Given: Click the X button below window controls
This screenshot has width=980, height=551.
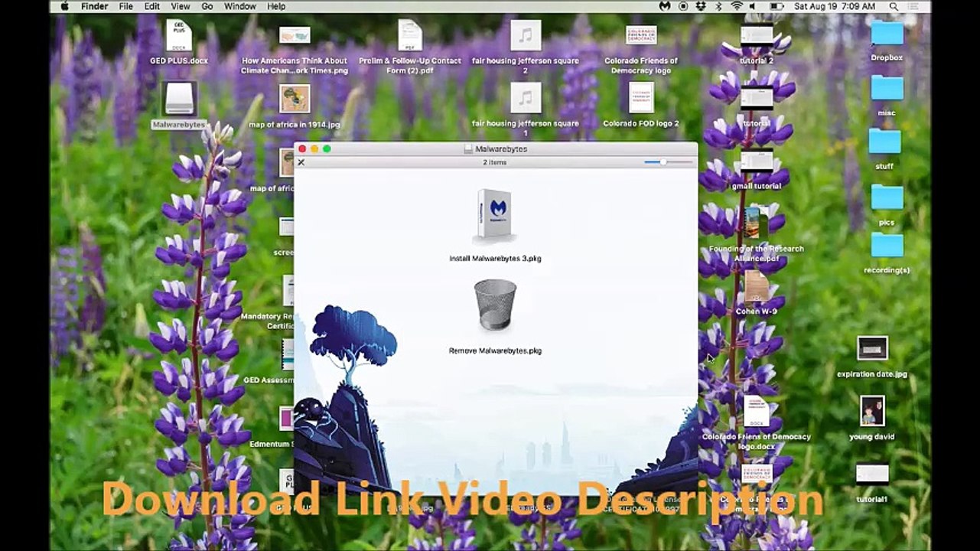Looking at the screenshot, I should [x=301, y=162].
